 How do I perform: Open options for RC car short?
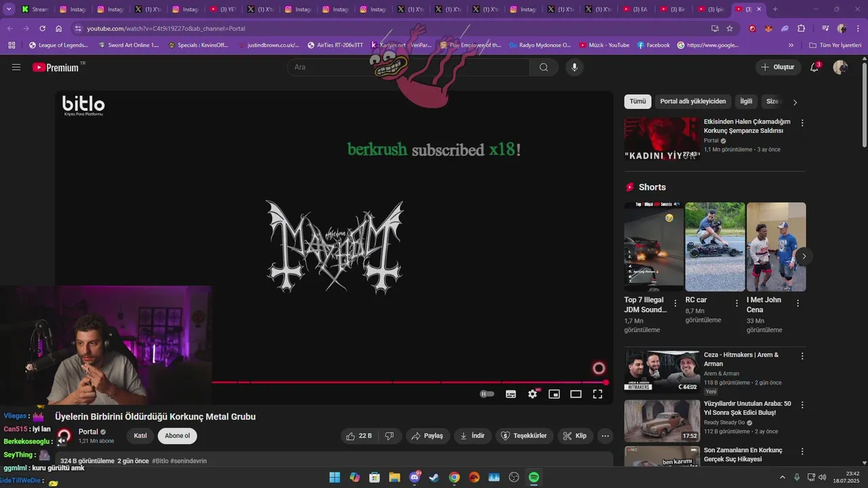tap(736, 304)
